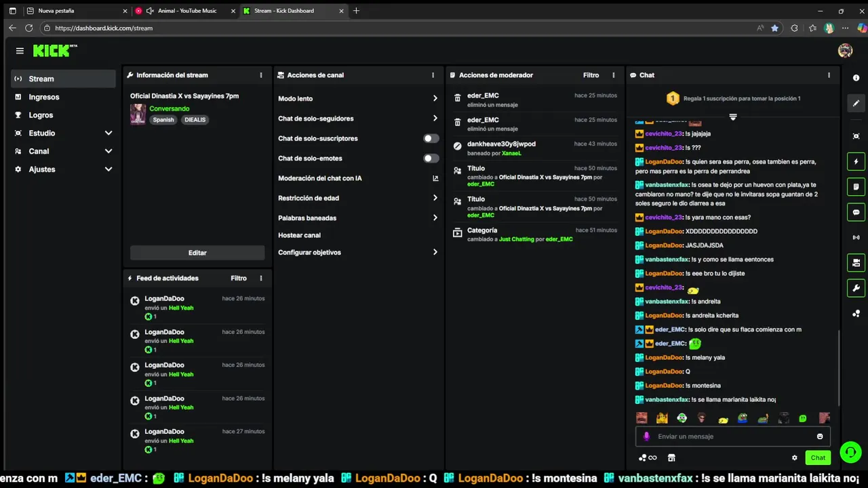The image size is (868, 488).
Task: Click the lightning bolt icon in right sidebar
Action: (856, 162)
